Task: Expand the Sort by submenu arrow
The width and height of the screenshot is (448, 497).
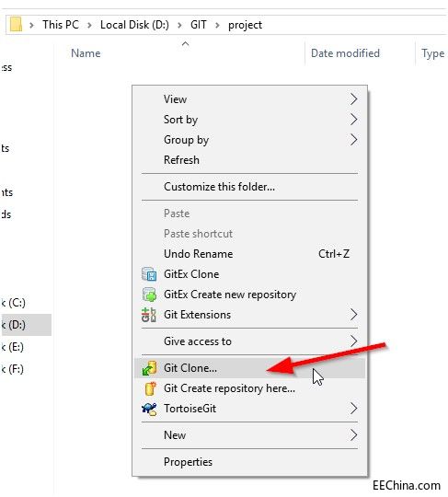Action: [353, 120]
